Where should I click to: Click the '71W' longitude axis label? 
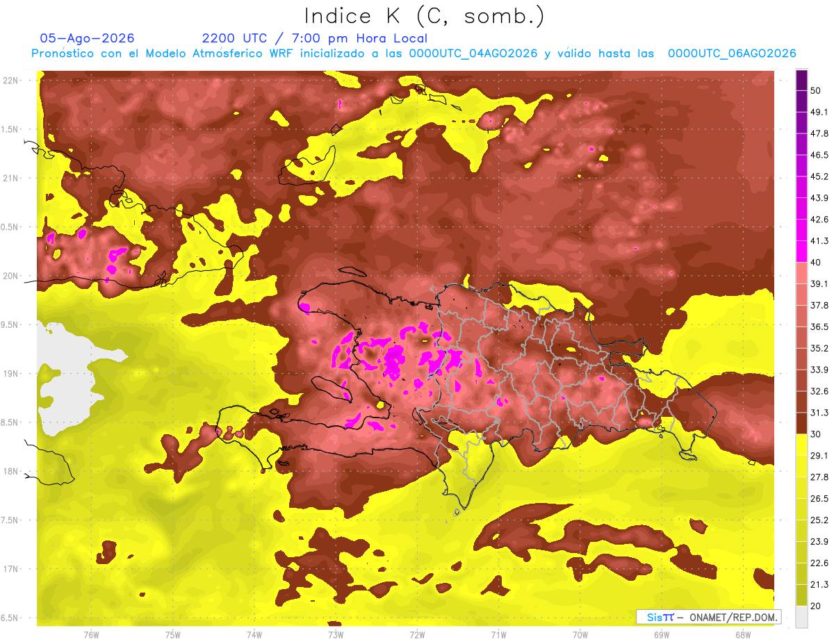tap(498, 635)
